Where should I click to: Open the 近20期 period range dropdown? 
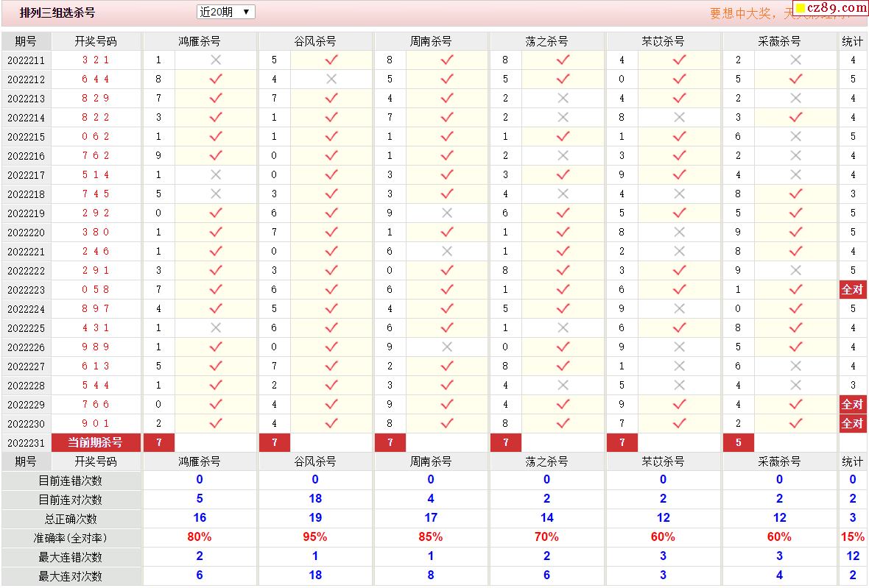(x=225, y=12)
